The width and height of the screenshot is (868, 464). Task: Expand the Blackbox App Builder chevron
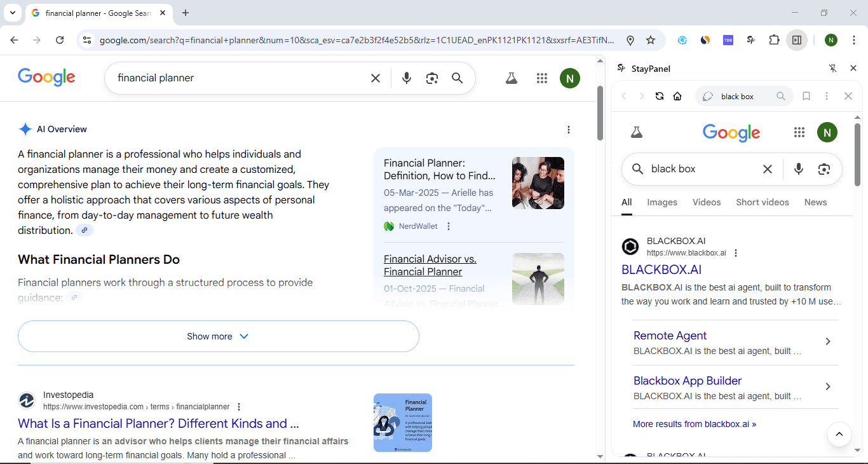coord(827,386)
